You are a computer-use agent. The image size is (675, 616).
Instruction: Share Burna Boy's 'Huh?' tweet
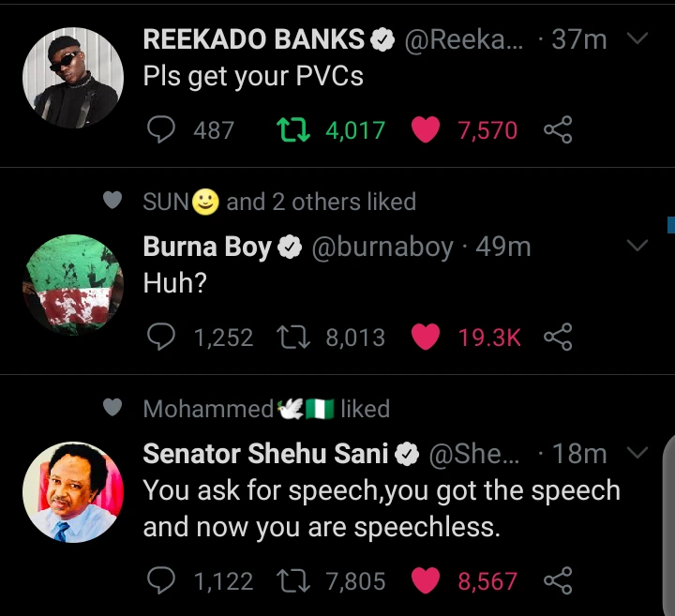point(558,337)
